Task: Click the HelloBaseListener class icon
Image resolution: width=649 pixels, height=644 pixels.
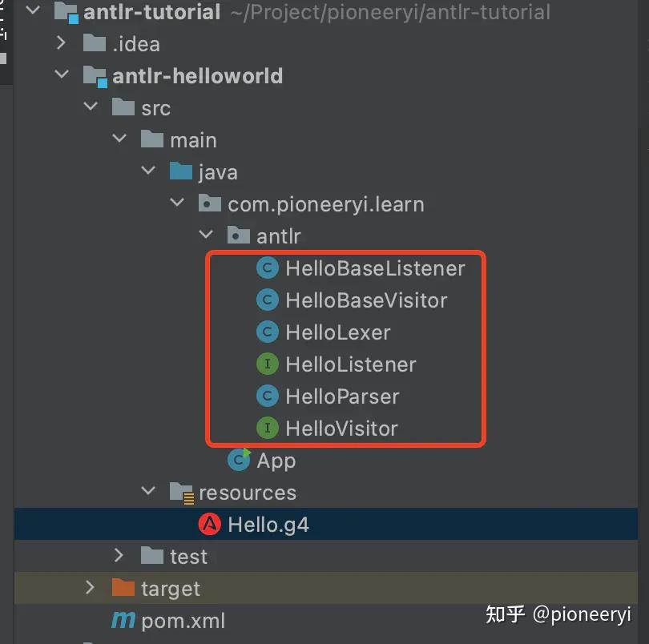Action: [x=267, y=268]
